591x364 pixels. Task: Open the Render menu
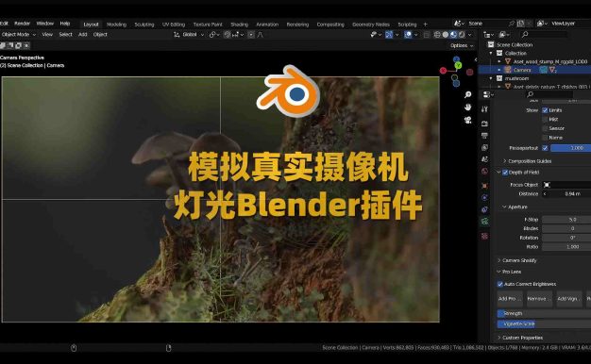click(x=23, y=24)
